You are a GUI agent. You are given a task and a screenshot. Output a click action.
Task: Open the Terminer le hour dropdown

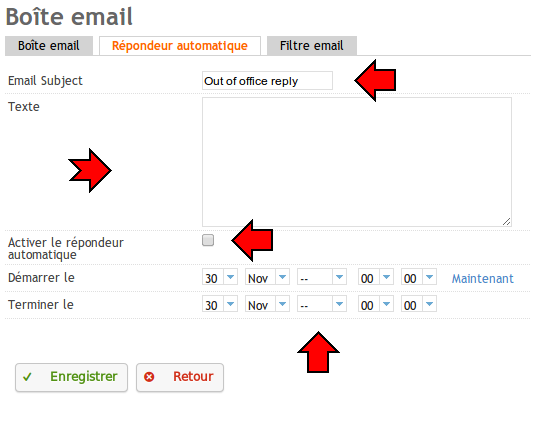tap(376, 304)
